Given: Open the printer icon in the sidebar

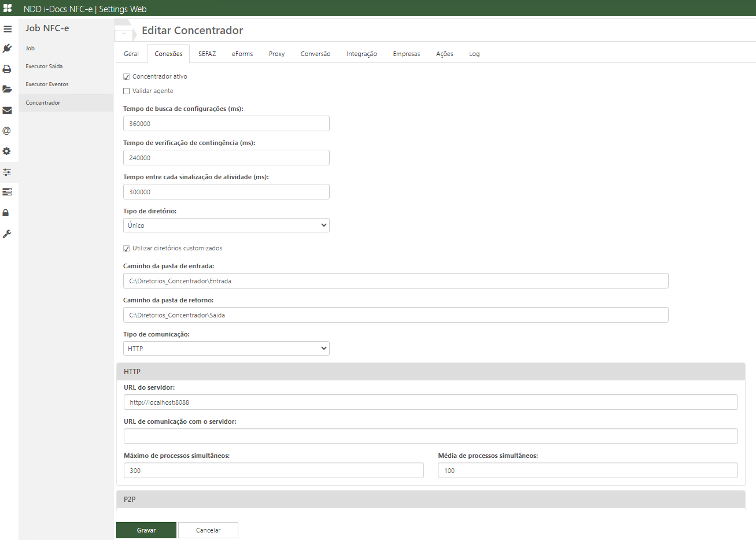Looking at the screenshot, I should coord(8,68).
